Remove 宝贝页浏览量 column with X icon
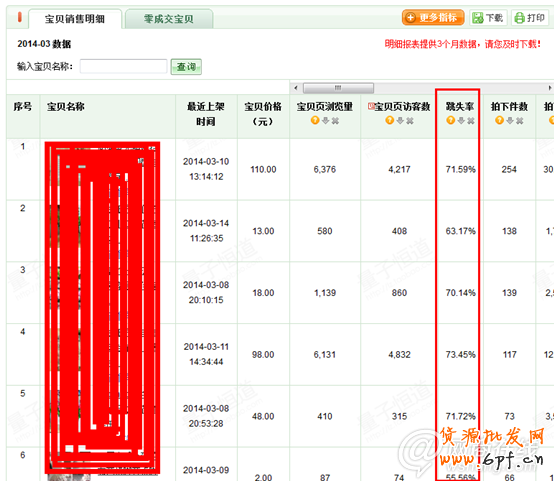This screenshot has height=481, width=554. click(335, 121)
